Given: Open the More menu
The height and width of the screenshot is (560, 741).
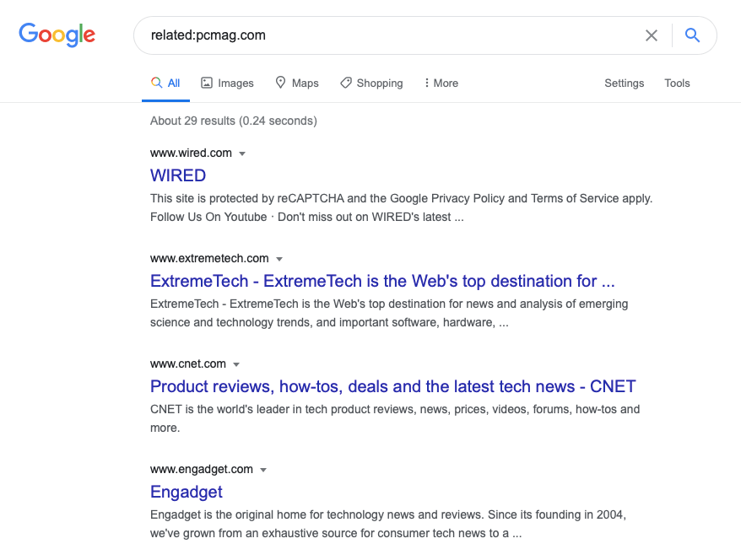Looking at the screenshot, I should [x=441, y=83].
